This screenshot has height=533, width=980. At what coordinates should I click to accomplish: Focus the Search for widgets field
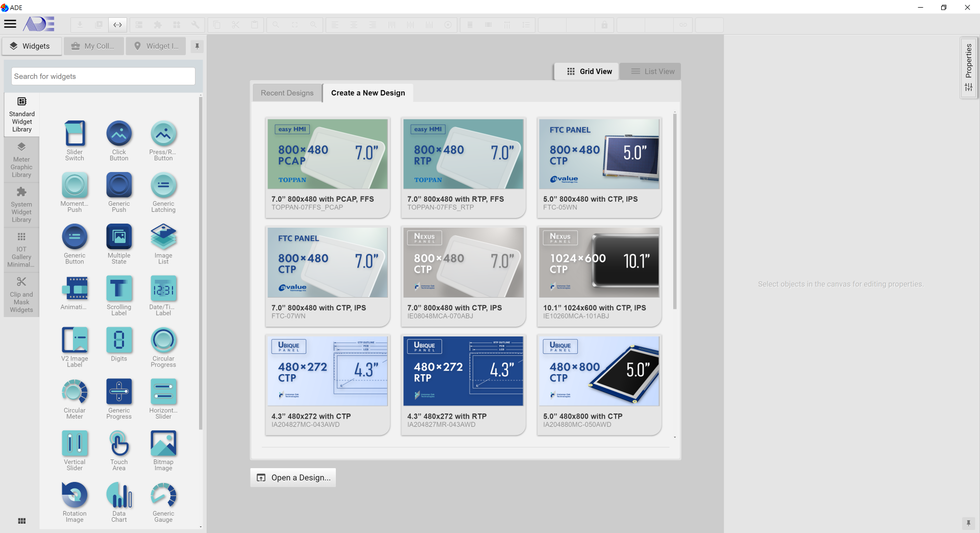pos(103,76)
